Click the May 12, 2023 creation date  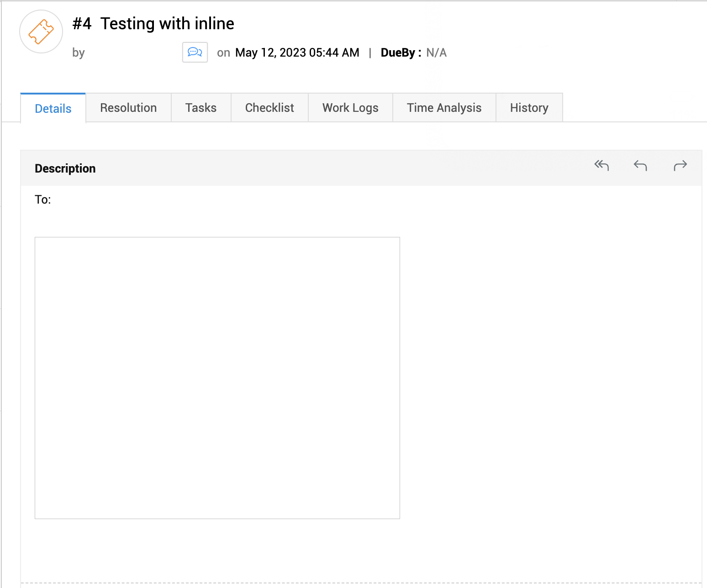[297, 53]
